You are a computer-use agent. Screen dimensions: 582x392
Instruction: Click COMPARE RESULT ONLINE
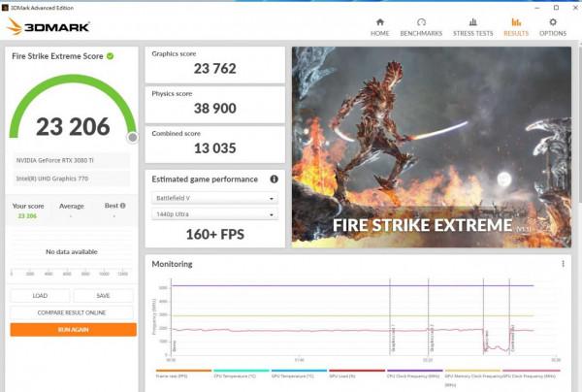72,312
